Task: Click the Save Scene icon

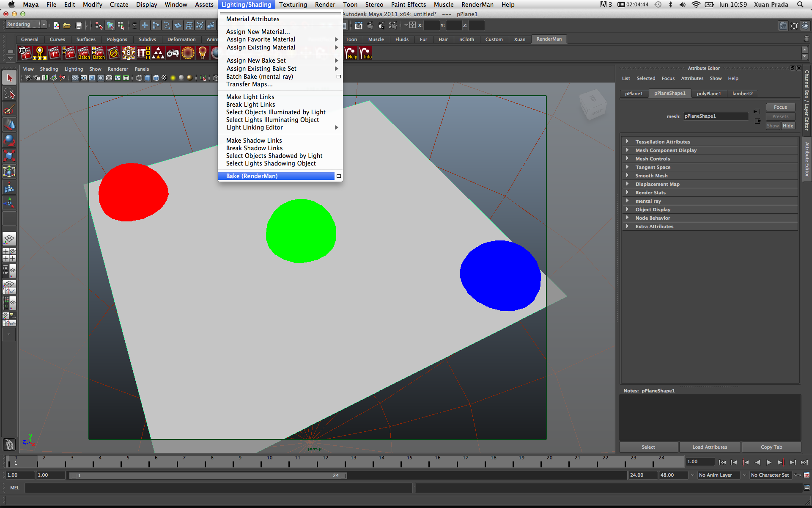Action: tap(78, 25)
